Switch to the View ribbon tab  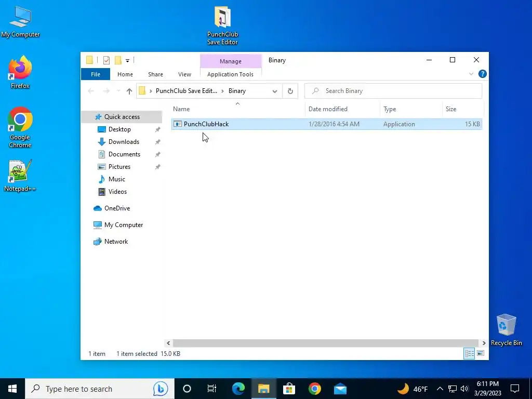click(x=184, y=74)
